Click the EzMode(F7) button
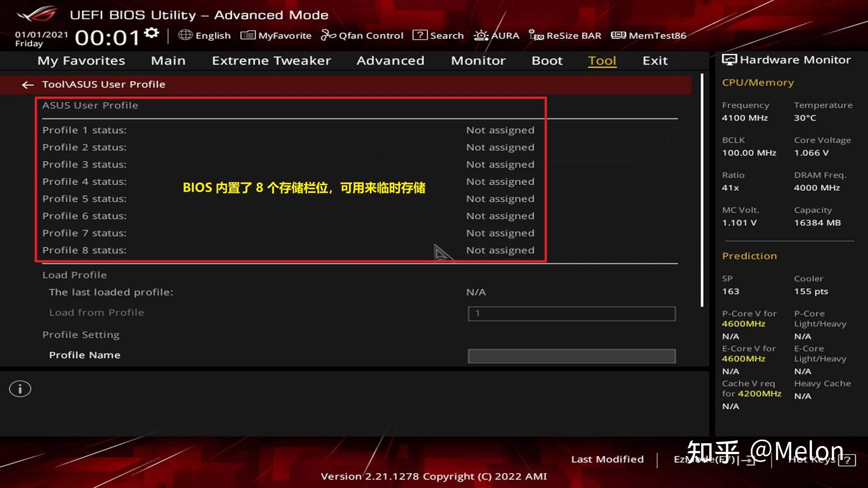Viewport: 868px width, 488px height. [x=703, y=459]
